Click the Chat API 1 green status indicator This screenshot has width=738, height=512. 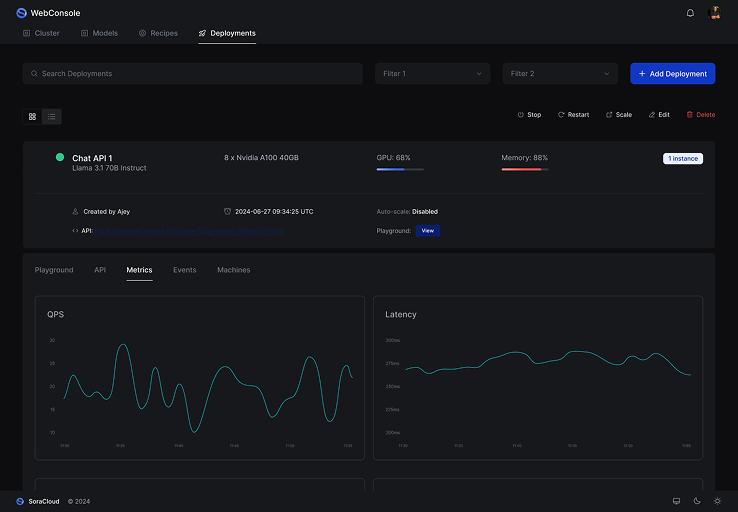click(60, 157)
